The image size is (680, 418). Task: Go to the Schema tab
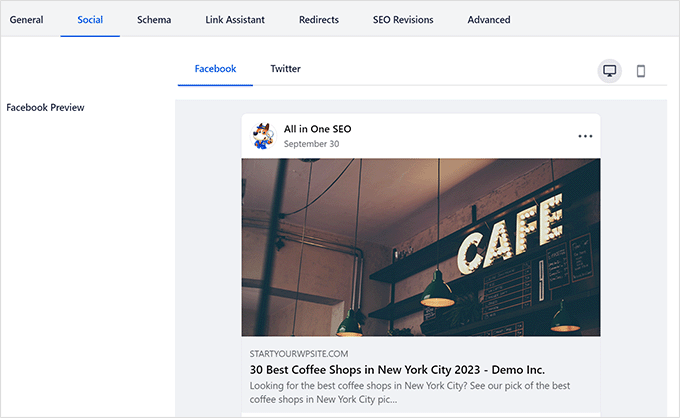click(154, 20)
